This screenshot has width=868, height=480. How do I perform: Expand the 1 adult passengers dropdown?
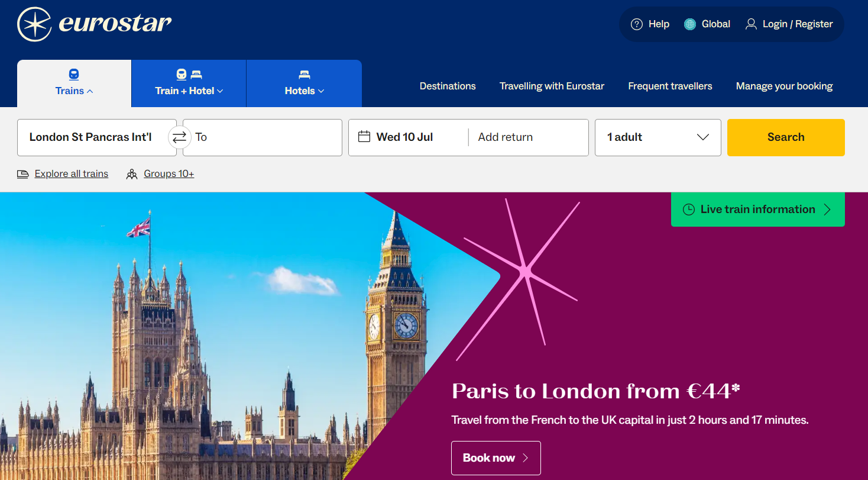[658, 137]
